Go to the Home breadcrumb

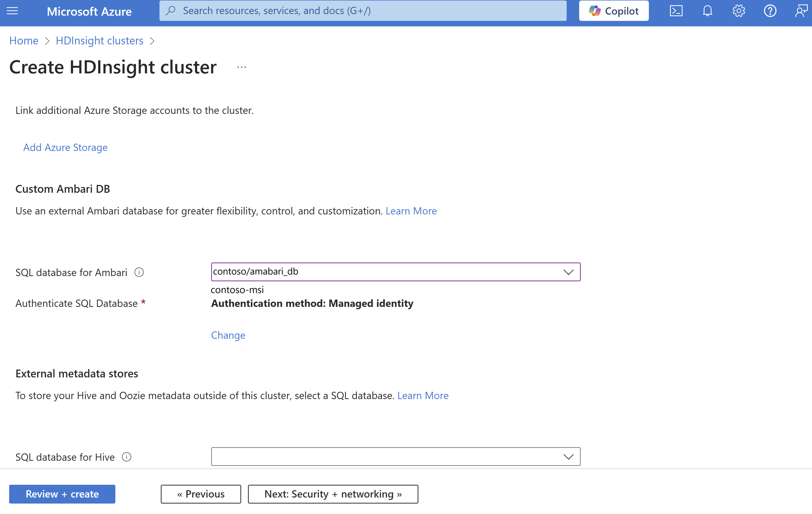click(23, 40)
